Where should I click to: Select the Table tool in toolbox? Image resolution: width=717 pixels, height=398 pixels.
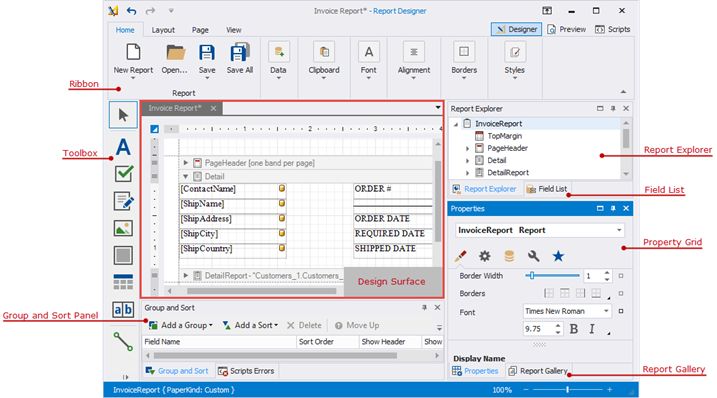tap(123, 282)
